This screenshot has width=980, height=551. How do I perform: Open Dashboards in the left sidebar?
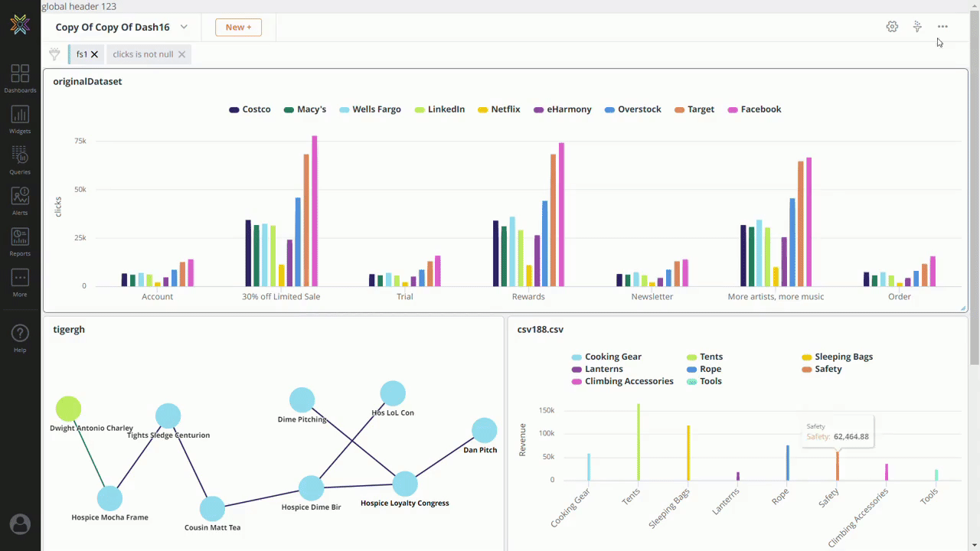(x=20, y=77)
